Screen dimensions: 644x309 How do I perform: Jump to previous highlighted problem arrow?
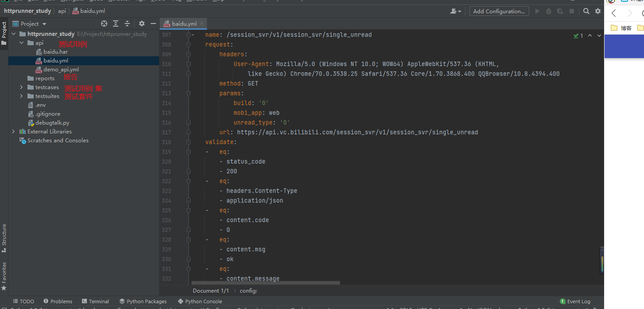point(590,35)
